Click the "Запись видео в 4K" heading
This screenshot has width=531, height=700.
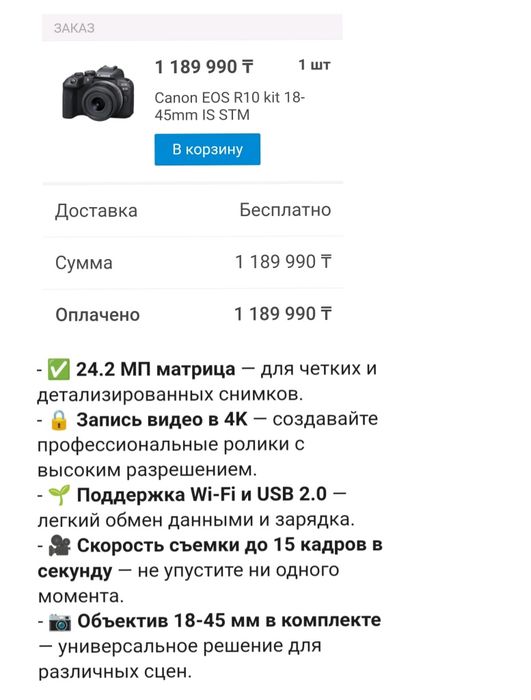click(x=162, y=420)
